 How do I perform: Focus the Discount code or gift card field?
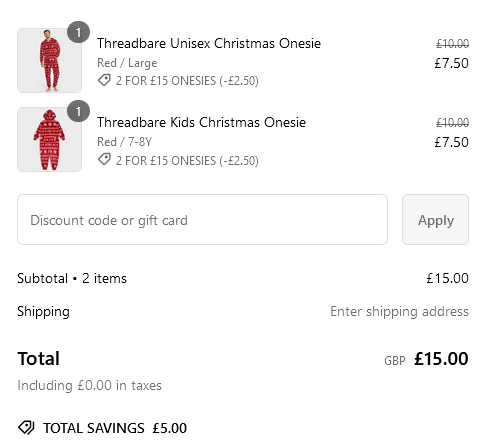202,220
